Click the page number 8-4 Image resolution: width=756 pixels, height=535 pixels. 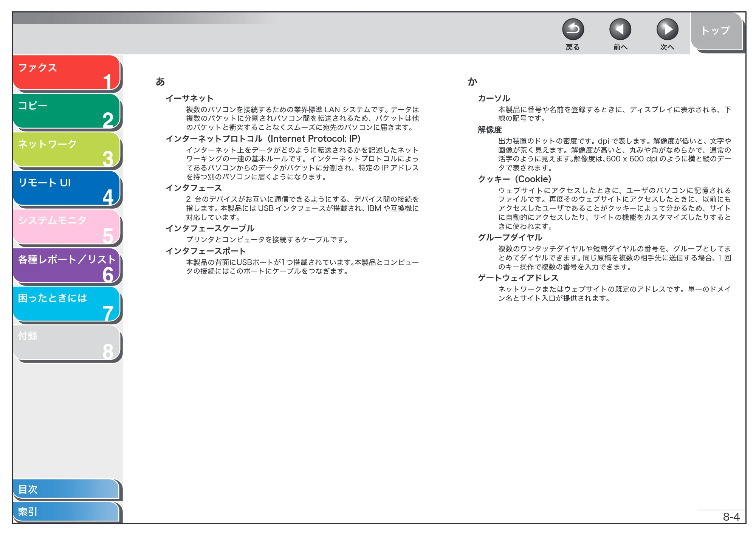(731, 517)
